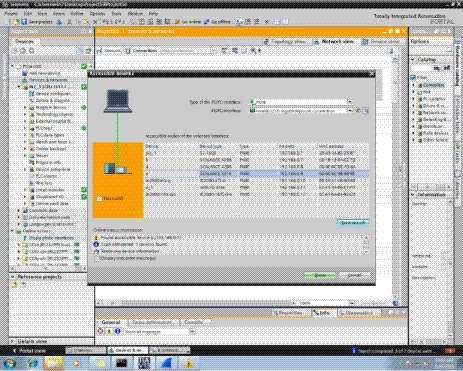Switch to the Topology view tab
Screen dimensions: 463x371
[284, 41]
